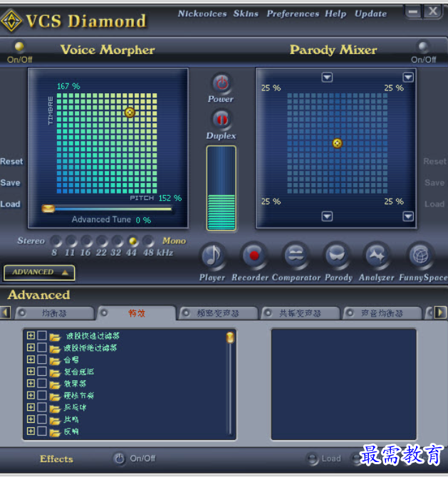Viewport: 448px width, 477px height.
Task: Click the Load icon in the bottom bar
Action: pyautogui.click(x=313, y=458)
